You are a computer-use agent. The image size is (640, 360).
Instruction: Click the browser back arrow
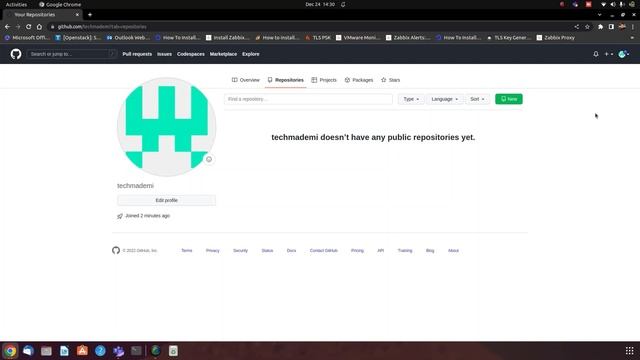tap(7, 27)
